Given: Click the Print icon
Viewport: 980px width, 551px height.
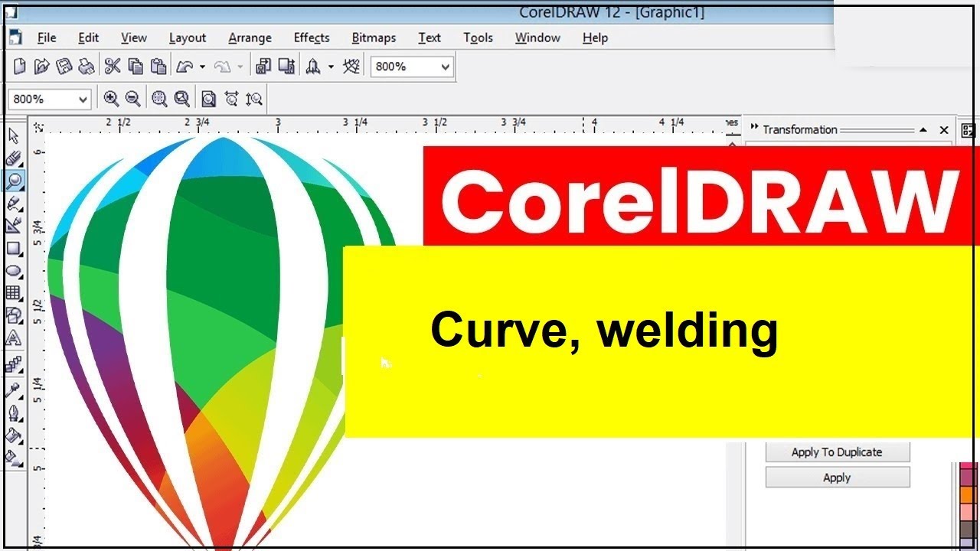Looking at the screenshot, I should (x=87, y=67).
